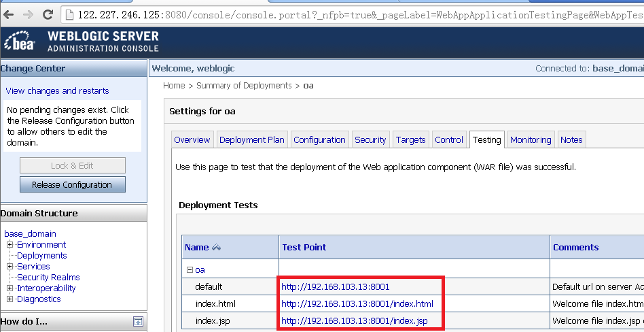Expand the Environment tree node

click(10, 245)
